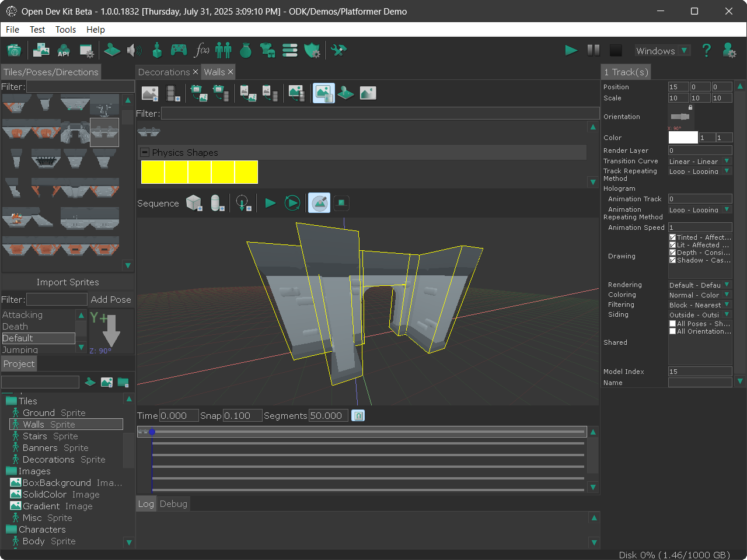Click the f(x) function icon
The image size is (747, 560).
coord(201,51)
